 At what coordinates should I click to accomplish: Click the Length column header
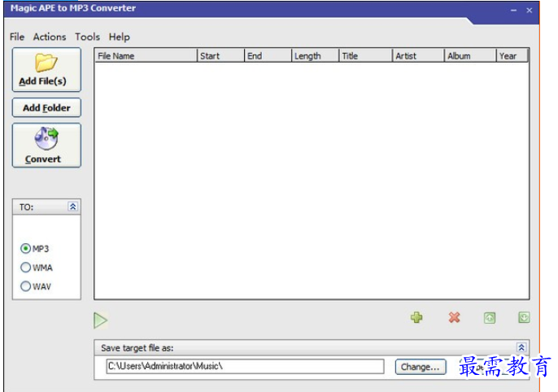(315, 56)
